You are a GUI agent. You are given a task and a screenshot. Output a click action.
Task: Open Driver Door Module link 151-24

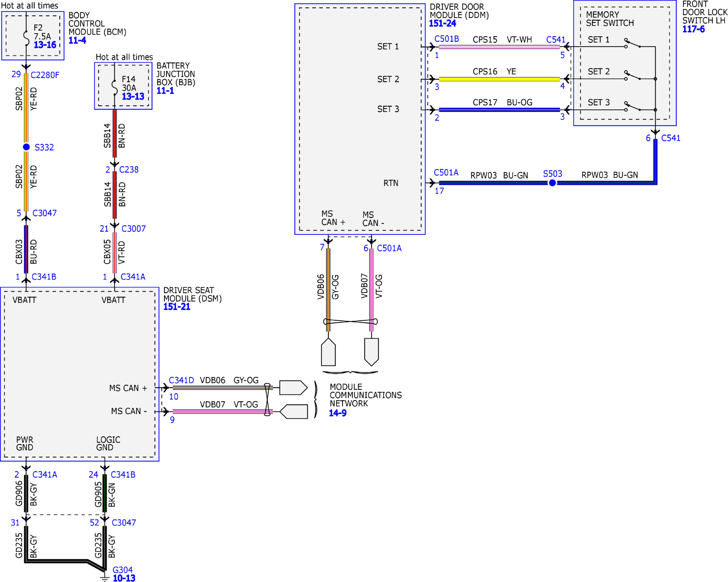coord(442,24)
